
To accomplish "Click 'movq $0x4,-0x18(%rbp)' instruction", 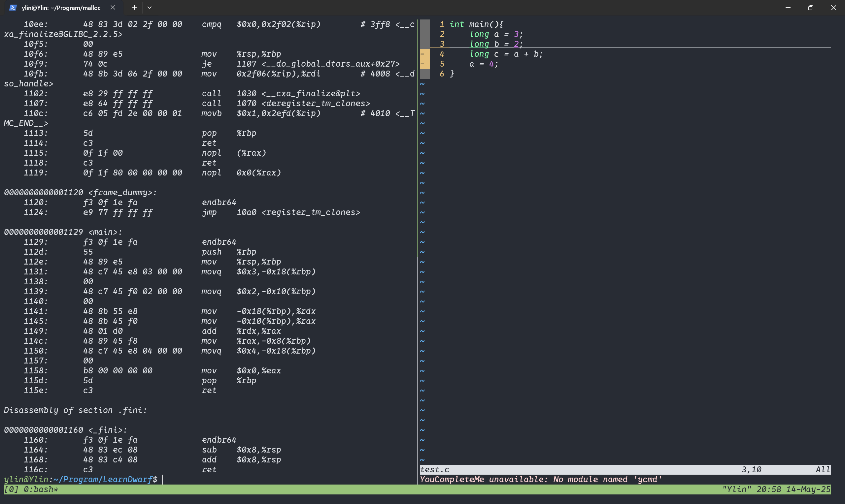I will pyautogui.click(x=258, y=351).
